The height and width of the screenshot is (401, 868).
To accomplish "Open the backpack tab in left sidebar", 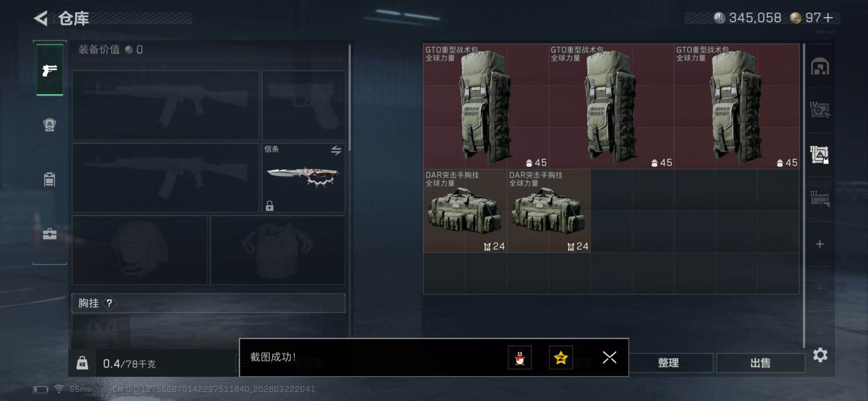I will tap(50, 125).
